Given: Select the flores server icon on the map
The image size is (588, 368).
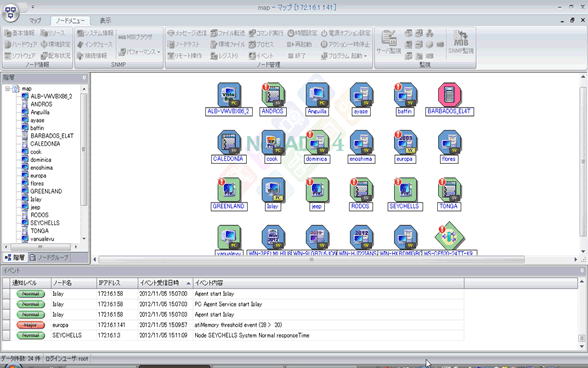Looking at the screenshot, I should [x=450, y=143].
